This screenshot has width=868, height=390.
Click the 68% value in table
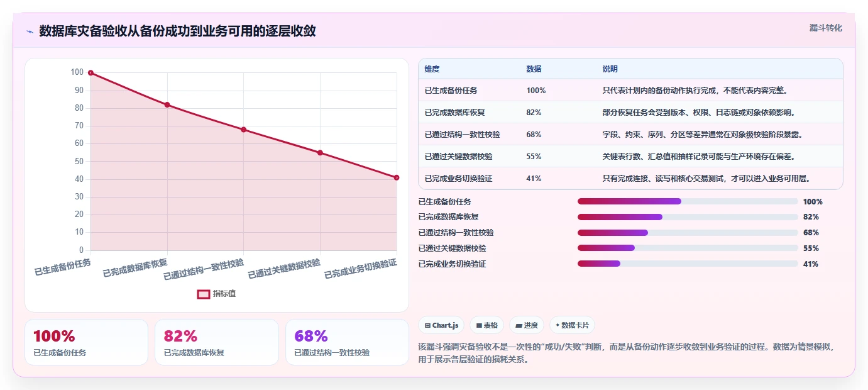click(x=534, y=135)
